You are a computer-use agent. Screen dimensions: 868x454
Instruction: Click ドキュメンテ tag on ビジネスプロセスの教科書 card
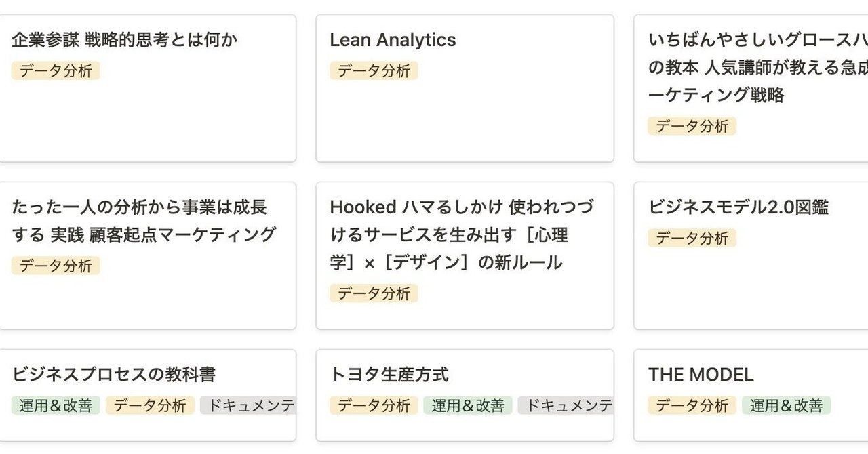(248, 406)
